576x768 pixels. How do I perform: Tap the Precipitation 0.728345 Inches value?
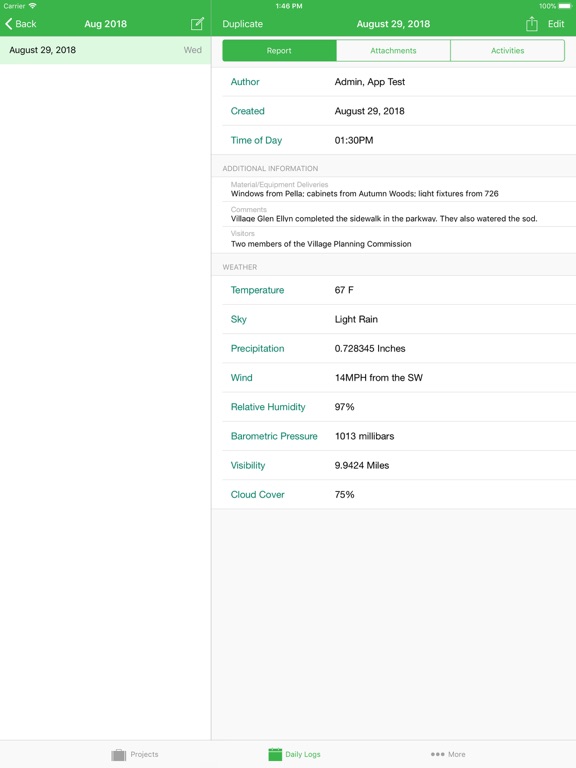[370, 349]
